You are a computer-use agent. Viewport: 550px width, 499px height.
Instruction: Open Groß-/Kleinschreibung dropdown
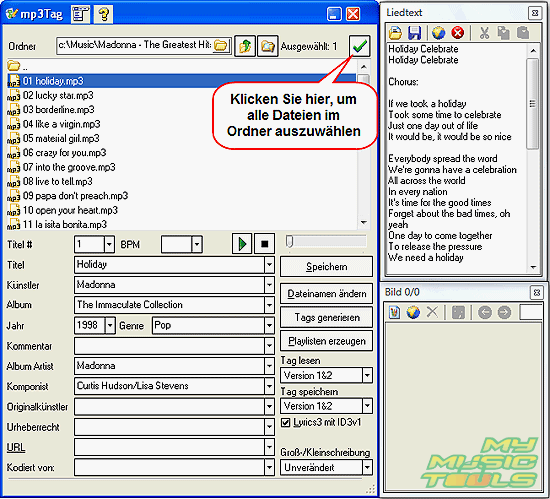tap(367, 467)
